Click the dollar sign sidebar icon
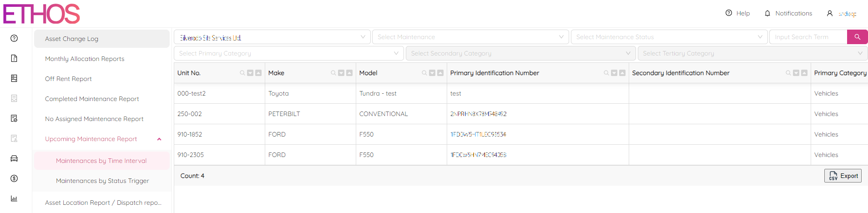Viewport: 868px width, 213px height. 14,178
